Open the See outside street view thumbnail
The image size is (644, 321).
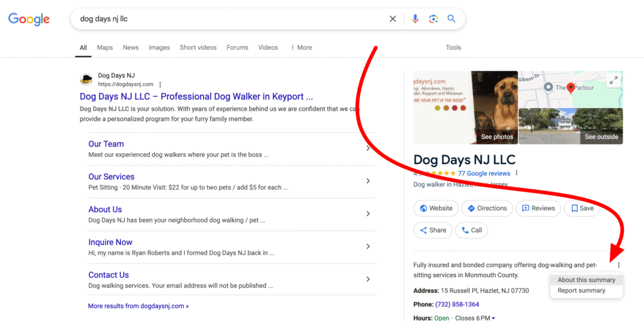[571, 126]
